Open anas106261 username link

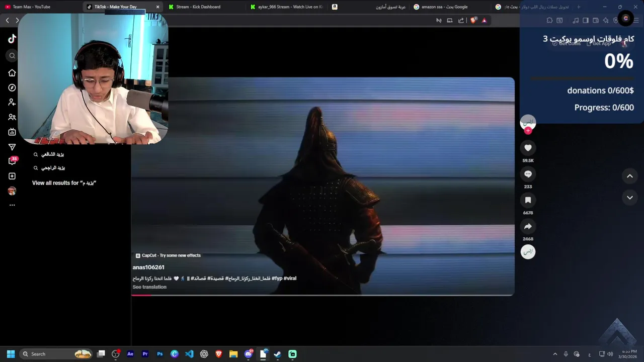pyautogui.click(x=148, y=267)
